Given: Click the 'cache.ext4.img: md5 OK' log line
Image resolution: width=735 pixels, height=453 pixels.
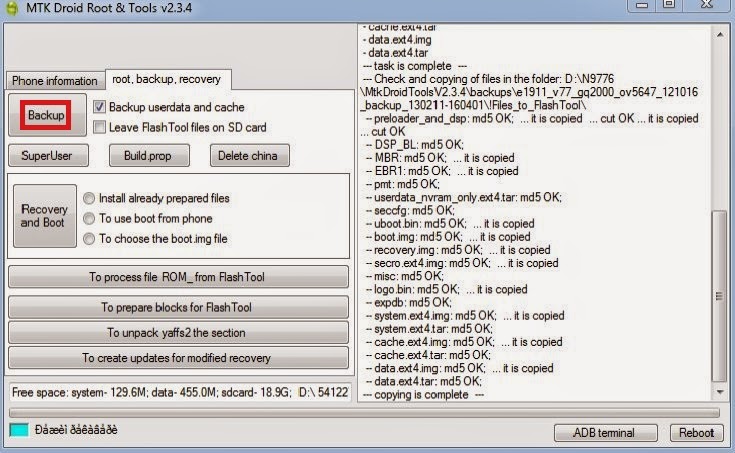Looking at the screenshot, I should coord(464,342).
